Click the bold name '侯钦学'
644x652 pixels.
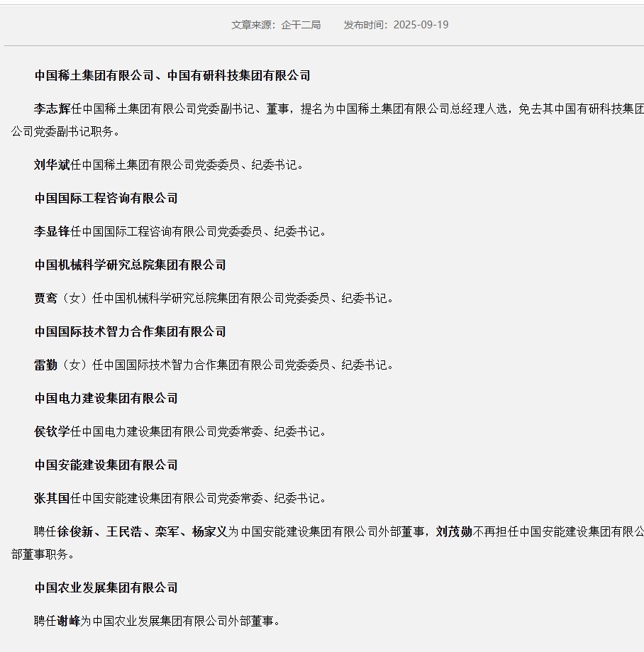[x=52, y=431]
